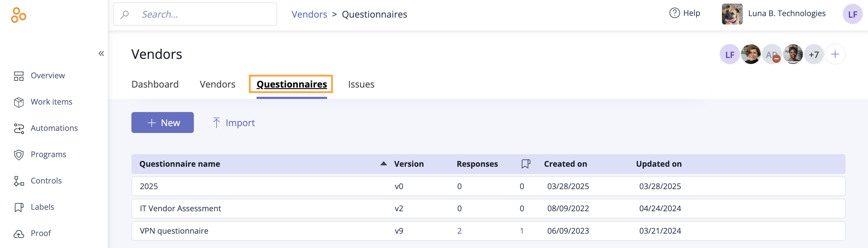Focus the Search input field
The width and height of the screenshot is (868, 248).
tap(195, 14)
